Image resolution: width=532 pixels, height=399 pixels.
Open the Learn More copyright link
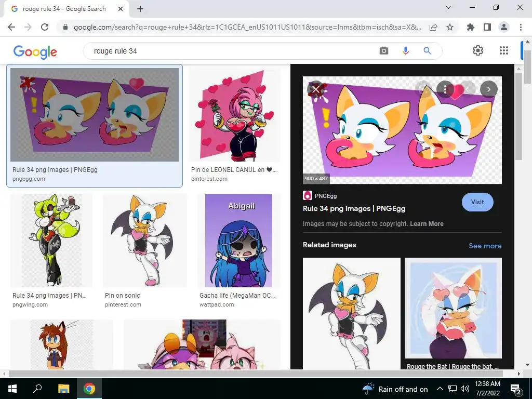(427, 224)
